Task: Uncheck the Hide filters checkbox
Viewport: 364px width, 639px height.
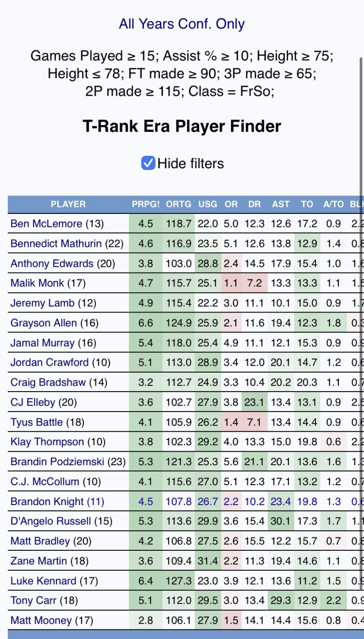Action: pyautogui.click(x=148, y=163)
